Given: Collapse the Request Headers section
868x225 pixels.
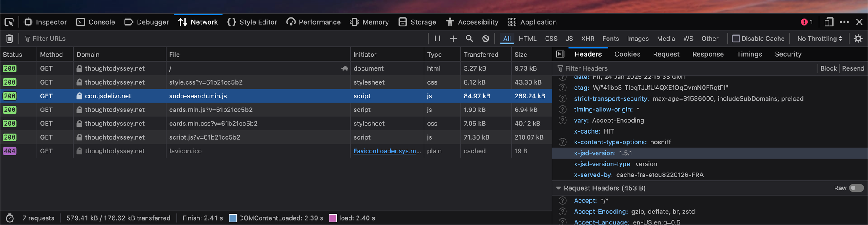Looking at the screenshot, I should coord(559,188).
